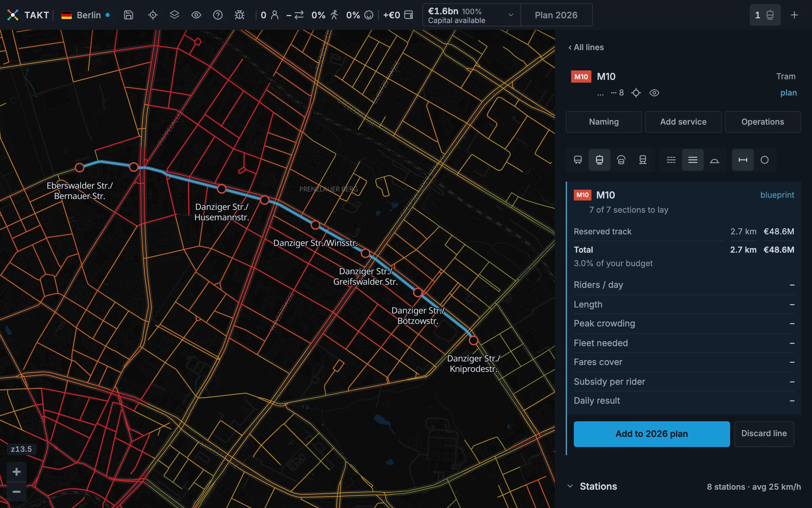This screenshot has height=508, width=812.
Task: Click the TAKT logo icon
Action: tap(13, 15)
